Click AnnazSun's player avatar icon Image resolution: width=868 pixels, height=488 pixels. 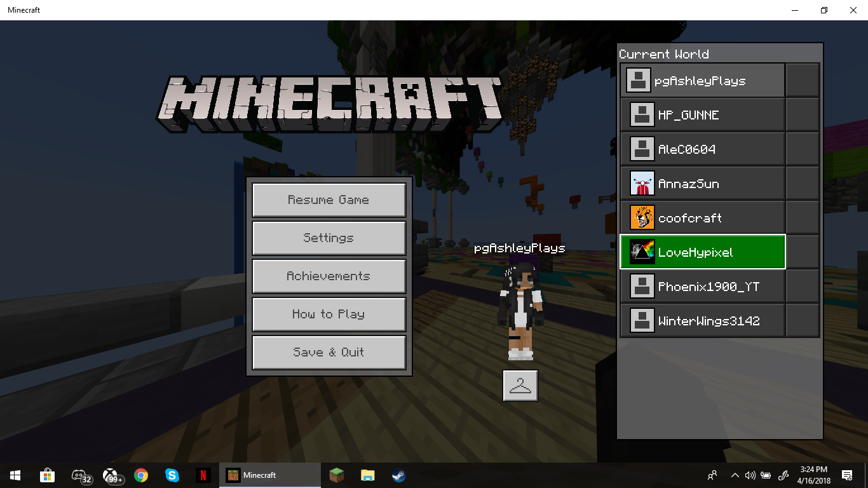click(642, 184)
